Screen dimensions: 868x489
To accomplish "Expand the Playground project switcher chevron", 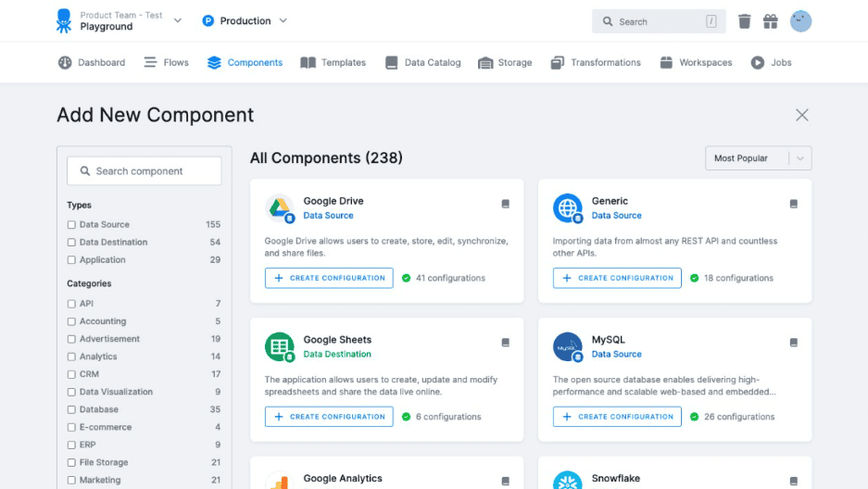I will pyautogui.click(x=178, y=21).
